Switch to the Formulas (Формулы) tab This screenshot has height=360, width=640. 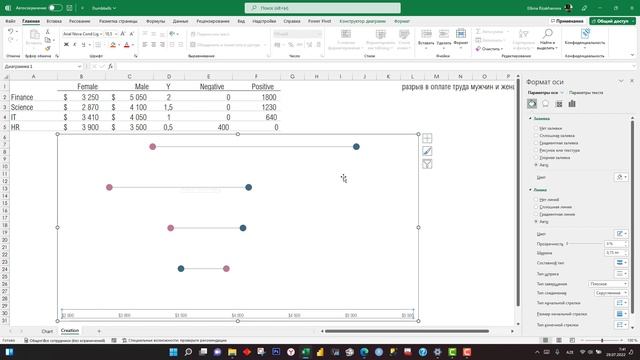click(x=156, y=21)
